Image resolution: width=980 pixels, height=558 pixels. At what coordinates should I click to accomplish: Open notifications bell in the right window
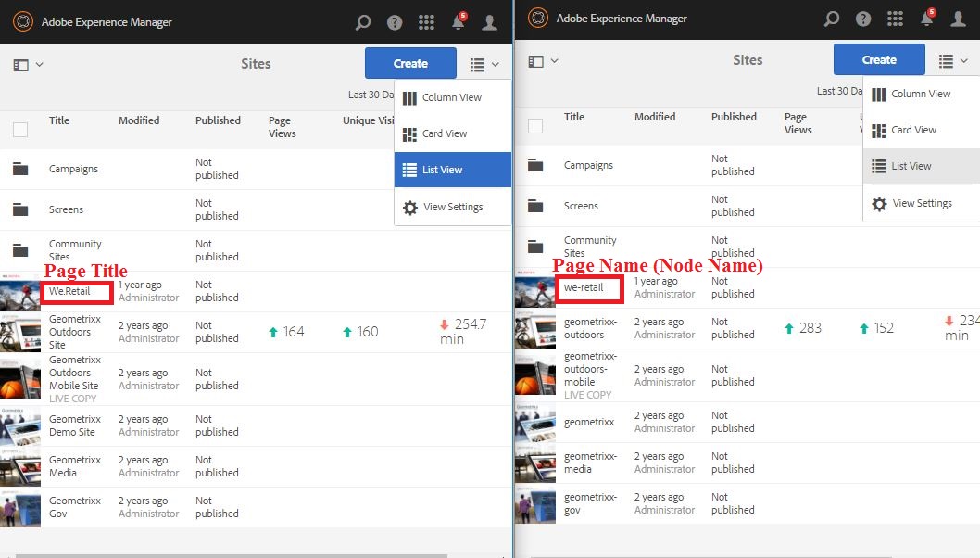click(927, 19)
